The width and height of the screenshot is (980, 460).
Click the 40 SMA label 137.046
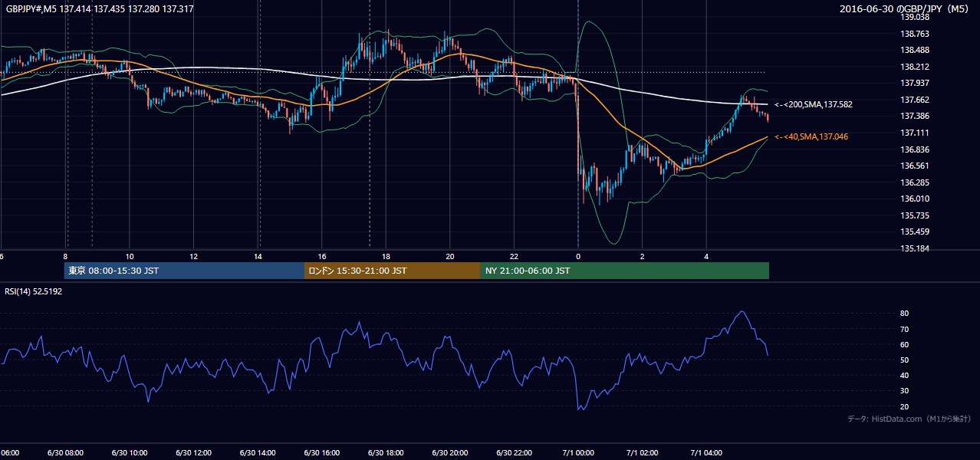[811, 136]
